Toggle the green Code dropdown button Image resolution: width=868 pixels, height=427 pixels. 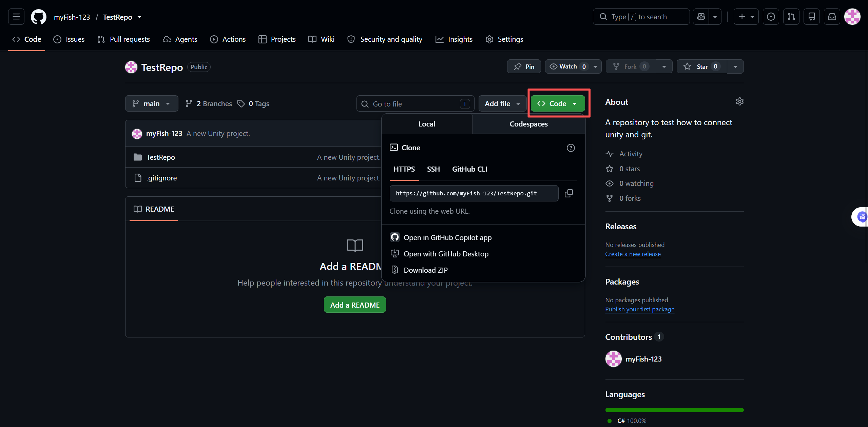click(558, 103)
